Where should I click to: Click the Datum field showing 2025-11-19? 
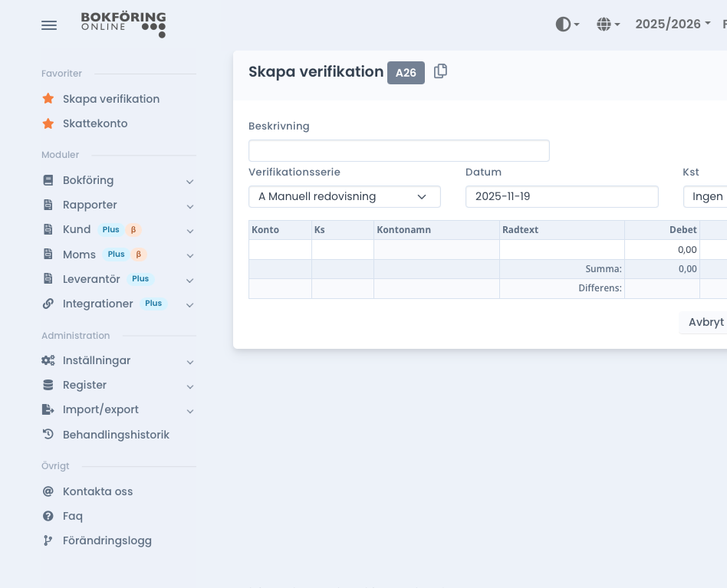tap(561, 196)
